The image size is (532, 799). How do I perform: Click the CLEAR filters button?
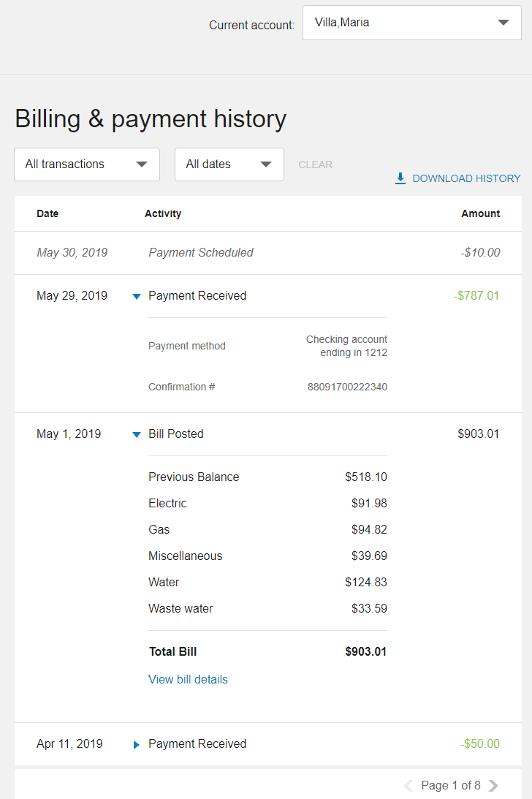tap(316, 165)
